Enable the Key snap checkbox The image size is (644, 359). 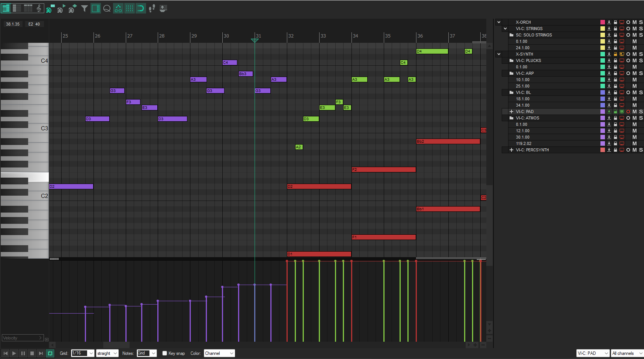pyautogui.click(x=164, y=353)
